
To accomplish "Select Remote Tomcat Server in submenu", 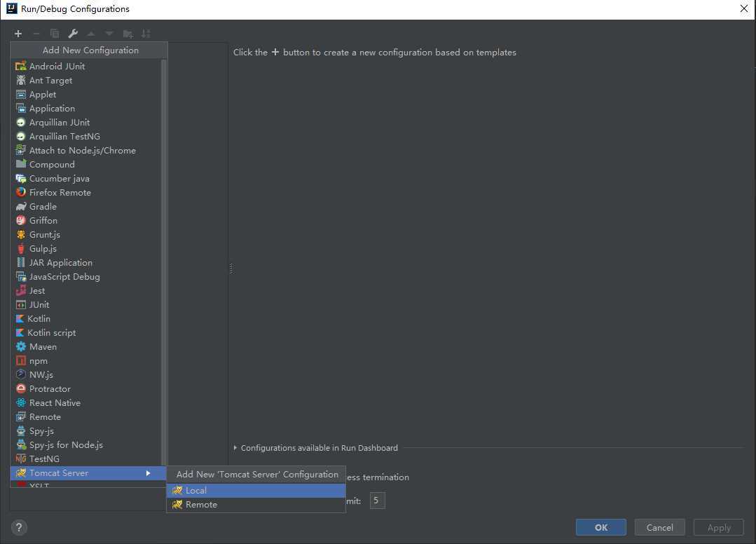I will tap(256, 505).
